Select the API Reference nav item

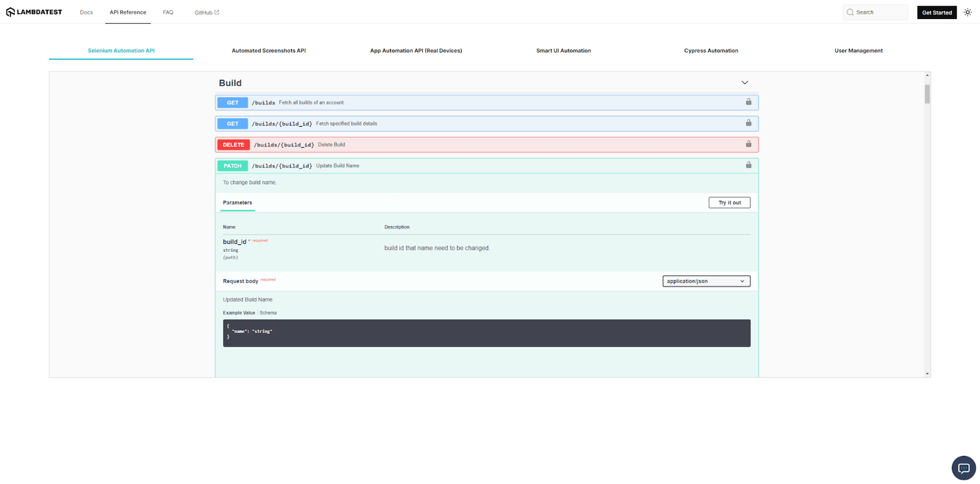128,12
